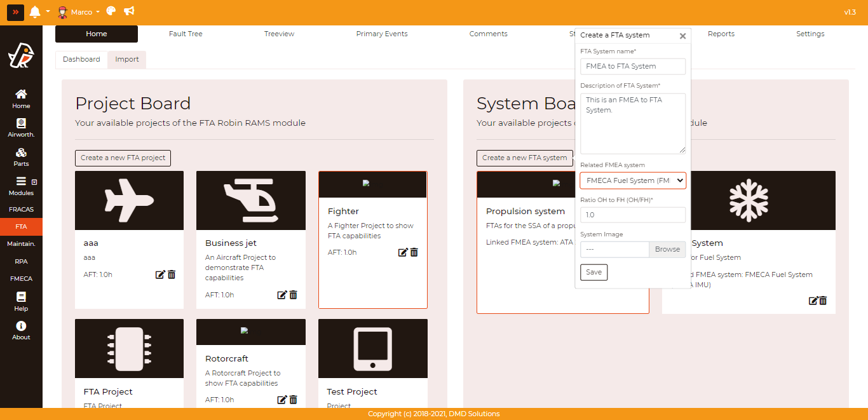Click the megaphone announcements icon
The image size is (868, 420).
point(129,12)
